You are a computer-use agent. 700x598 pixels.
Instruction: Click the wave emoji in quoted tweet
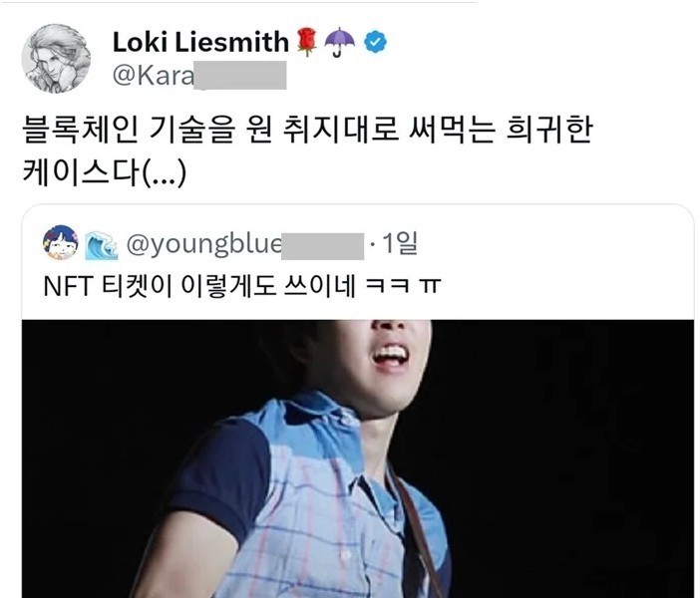(102, 245)
